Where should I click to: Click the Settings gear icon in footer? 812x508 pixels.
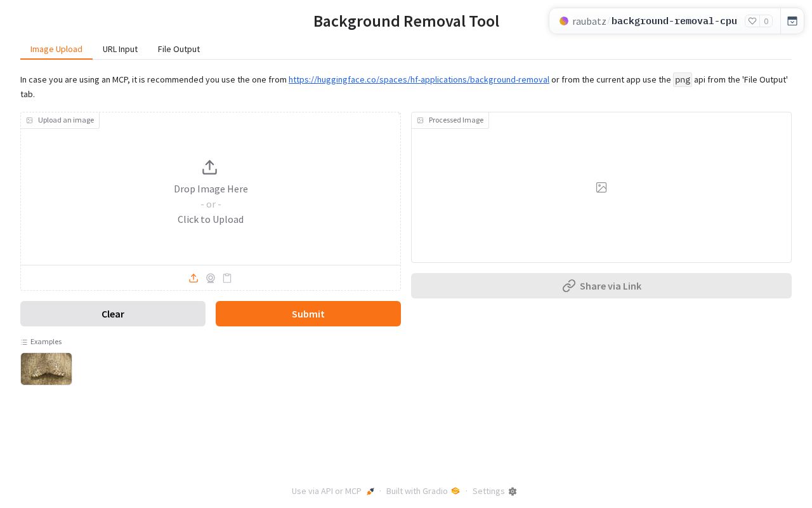(513, 491)
